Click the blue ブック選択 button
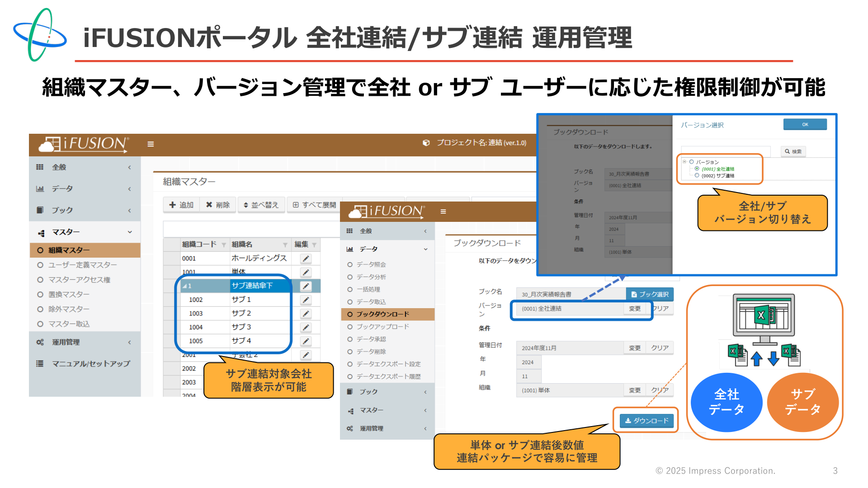This screenshot has width=868, height=488. click(650, 294)
